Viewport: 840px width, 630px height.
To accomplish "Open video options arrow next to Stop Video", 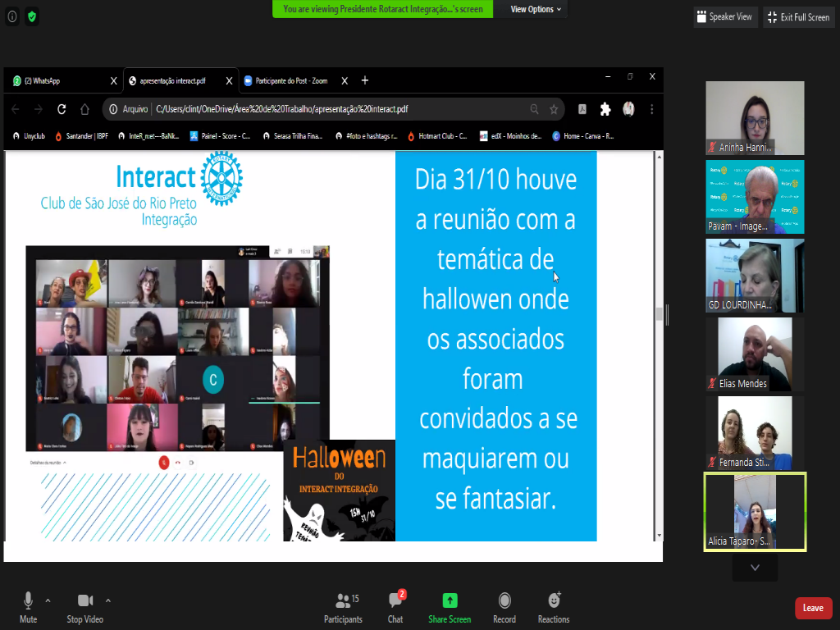I will pyautogui.click(x=108, y=600).
